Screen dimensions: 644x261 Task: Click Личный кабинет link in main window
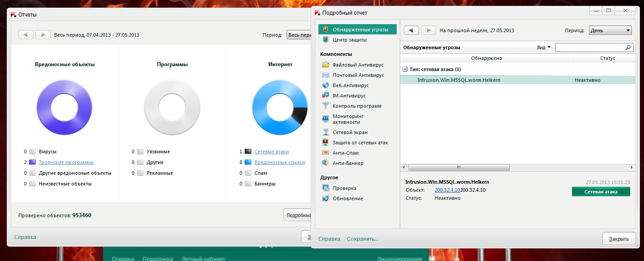coord(203,258)
